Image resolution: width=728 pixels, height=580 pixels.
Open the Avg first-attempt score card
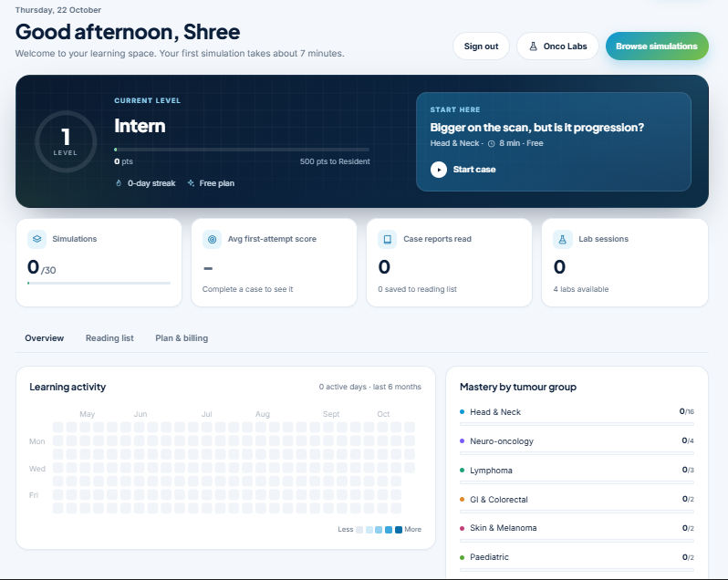274,263
